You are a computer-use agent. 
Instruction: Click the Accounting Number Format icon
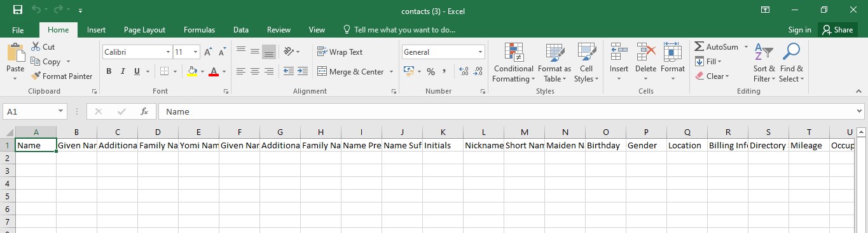coord(409,71)
